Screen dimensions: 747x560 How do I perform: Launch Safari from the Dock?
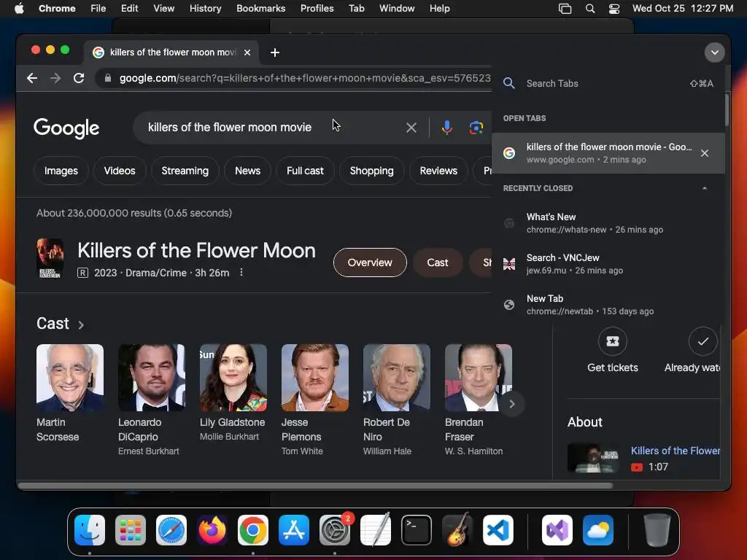(171, 530)
